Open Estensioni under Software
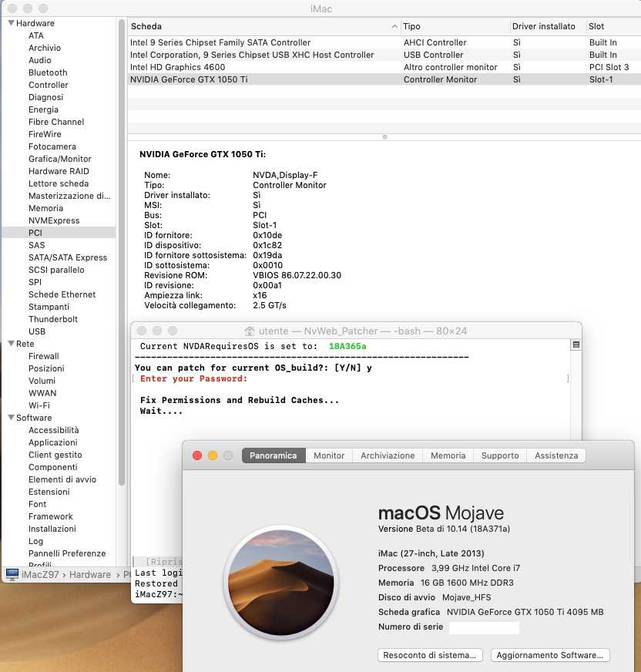 coord(49,492)
